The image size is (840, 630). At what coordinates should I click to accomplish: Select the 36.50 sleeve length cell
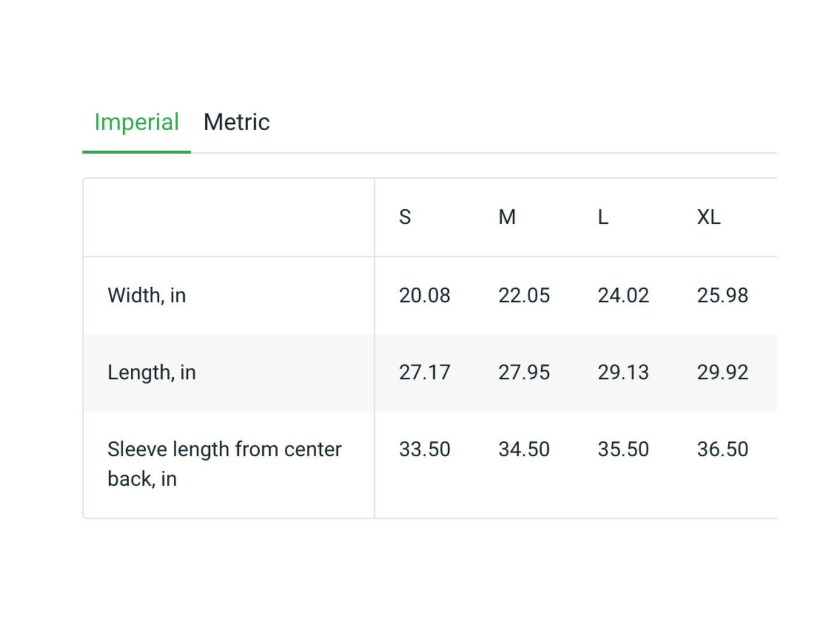click(x=723, y=449)
